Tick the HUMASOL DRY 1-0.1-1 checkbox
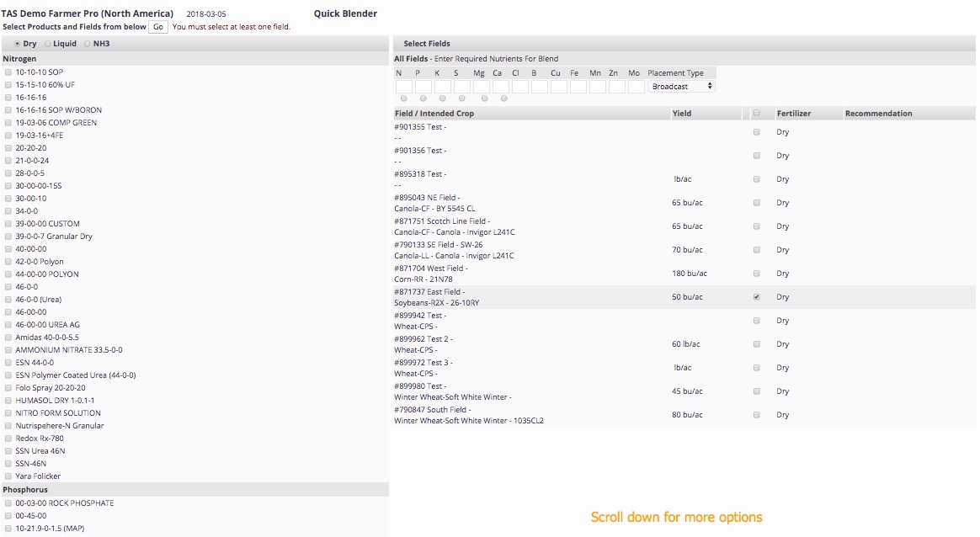 tap(8, 401)
